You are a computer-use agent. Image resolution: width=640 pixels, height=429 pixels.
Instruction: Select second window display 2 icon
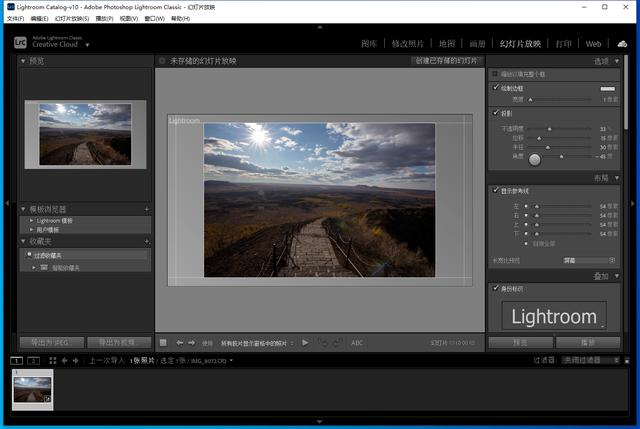[x=33, y=360]
